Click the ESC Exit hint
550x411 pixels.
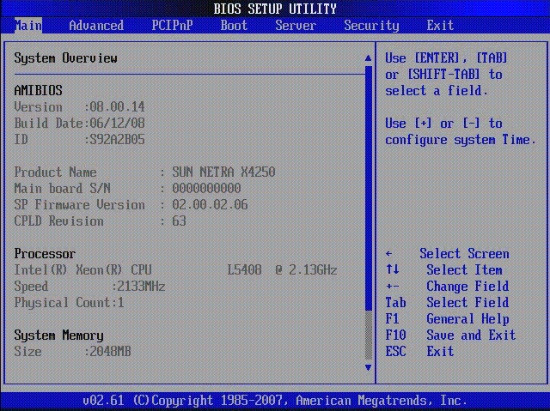(x=420, y=351)
